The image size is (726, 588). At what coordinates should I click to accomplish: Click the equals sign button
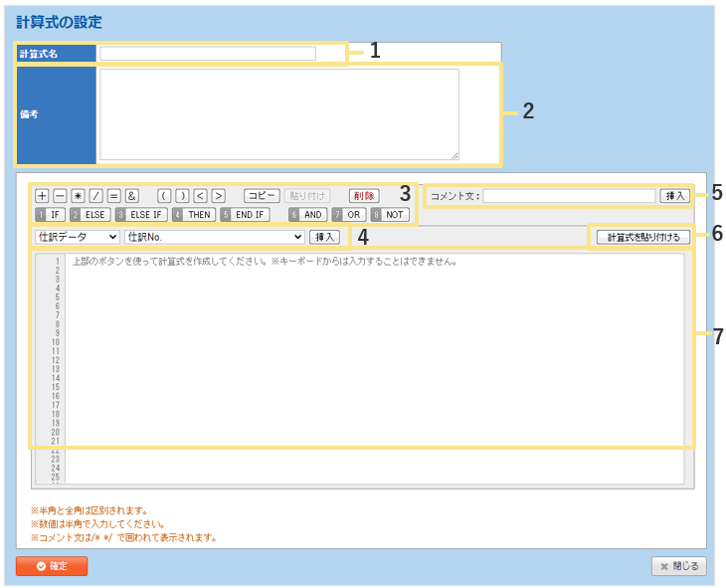113,196
